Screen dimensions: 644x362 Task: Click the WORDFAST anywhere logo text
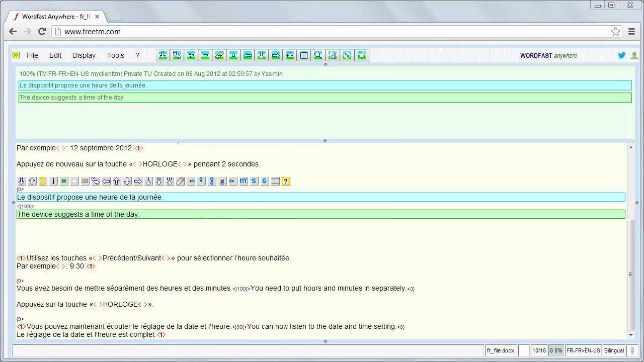click(x=549, y=56)
